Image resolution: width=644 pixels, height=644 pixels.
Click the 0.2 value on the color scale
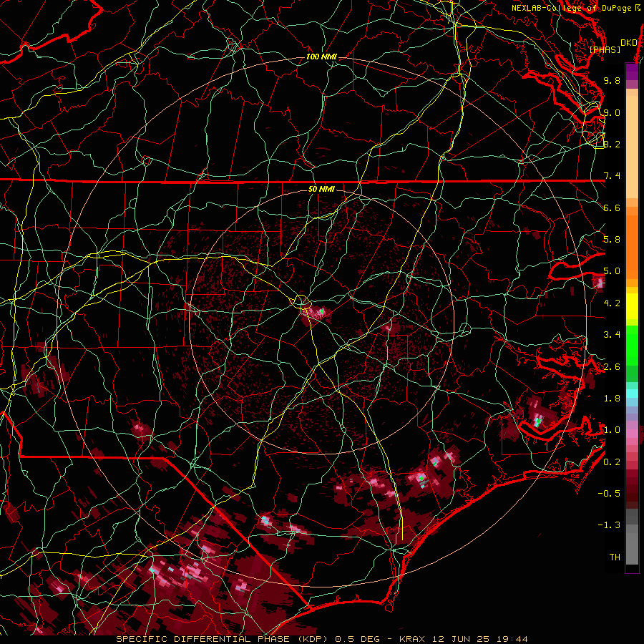click(x=612, y=462)
